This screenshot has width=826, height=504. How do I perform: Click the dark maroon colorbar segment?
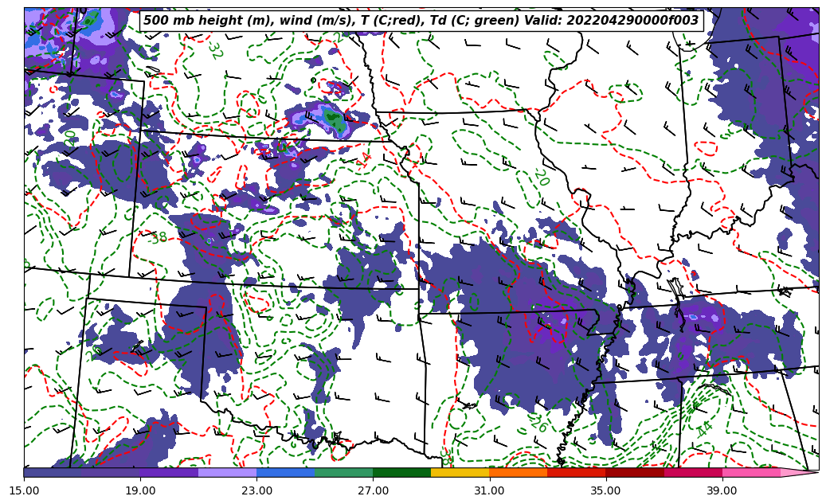coord(634,472)
